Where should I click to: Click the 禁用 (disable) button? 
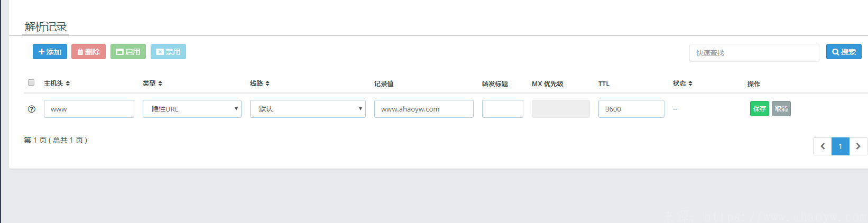[168, 52]
